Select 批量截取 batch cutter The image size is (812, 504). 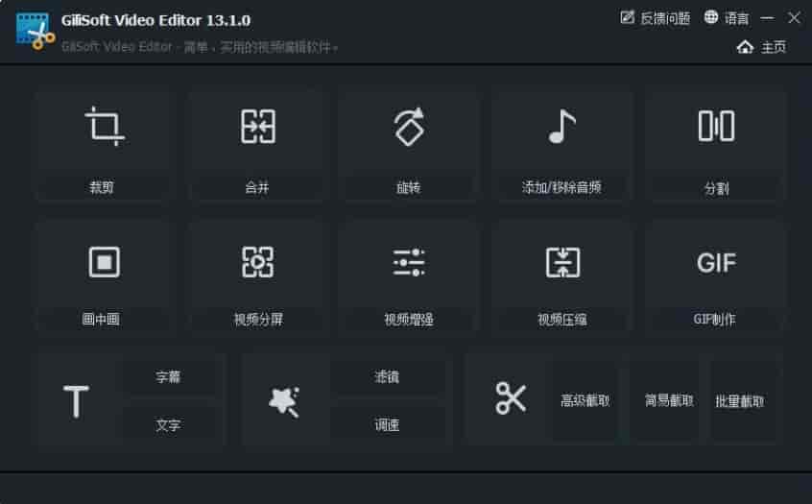739,401
